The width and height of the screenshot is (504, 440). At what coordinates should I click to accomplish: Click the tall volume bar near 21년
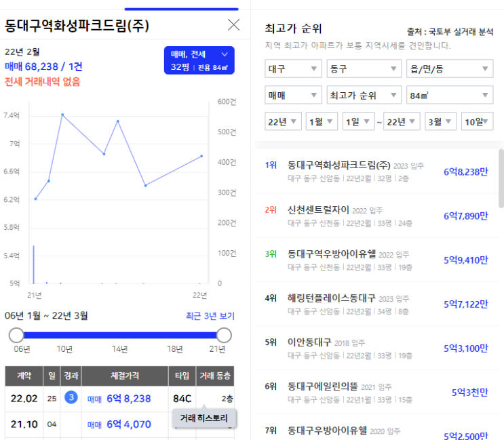(x=34, y=264)
